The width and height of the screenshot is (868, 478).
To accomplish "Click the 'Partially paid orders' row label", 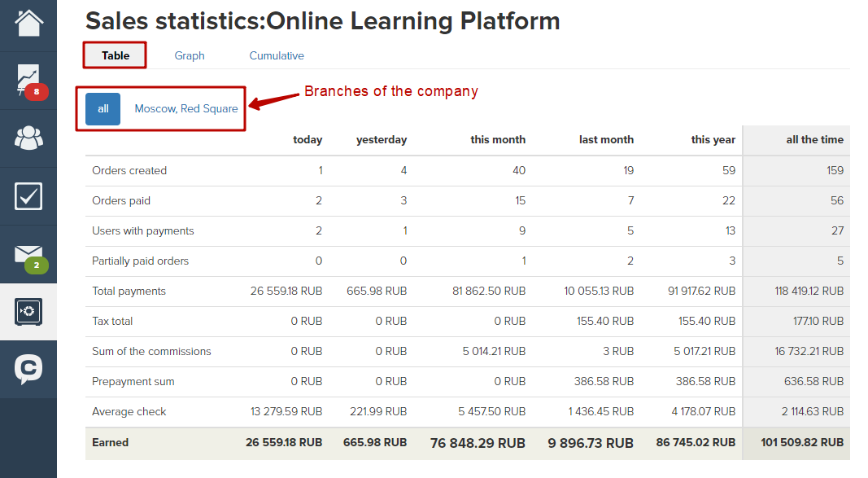I will click(x=140, y=261).
